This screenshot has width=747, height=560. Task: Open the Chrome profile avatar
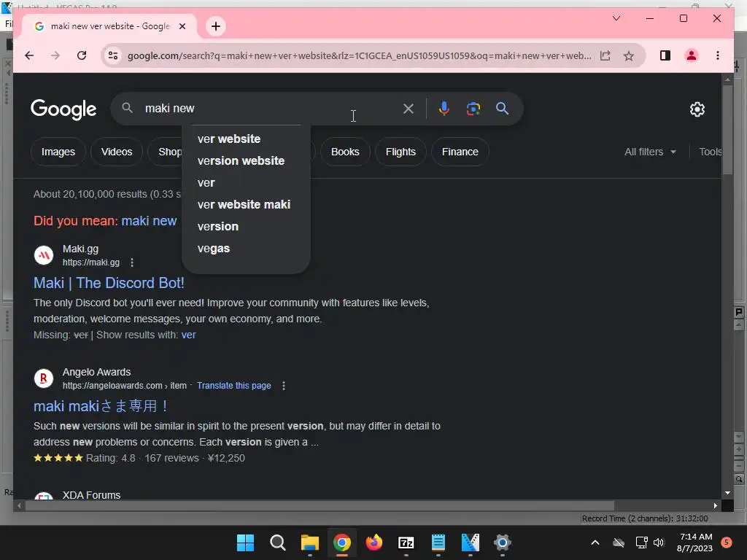(692, 55)
